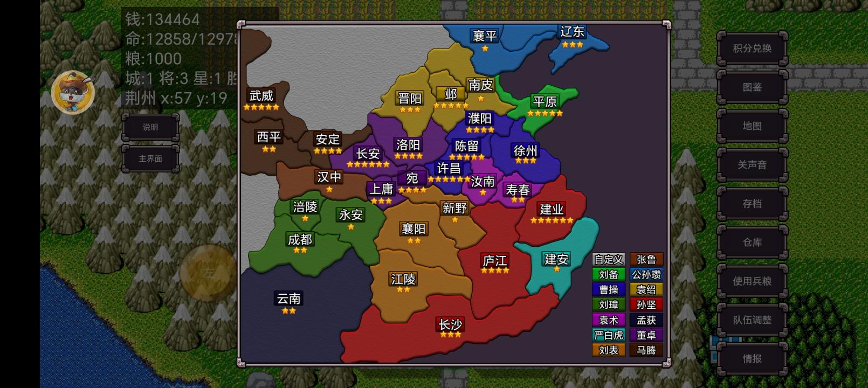Select 长沙 city on the map
Viewport: 868px width, 388px height.
450,324
